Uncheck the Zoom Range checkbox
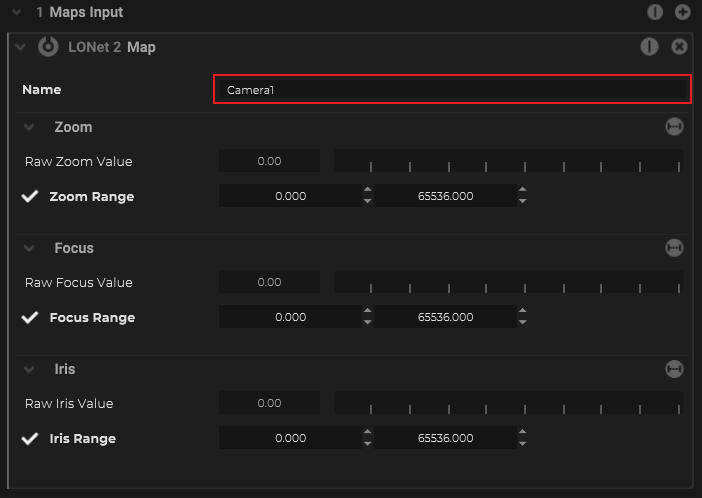Screen dimensions: 702x498 30,197
